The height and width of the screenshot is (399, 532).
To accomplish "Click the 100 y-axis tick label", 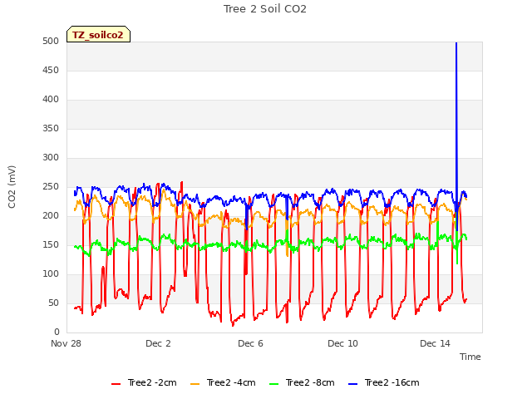I will pyautogui.click(x=51, y=274).
